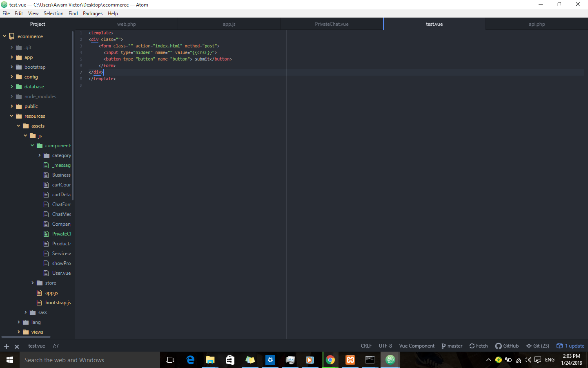This screenshot has height=368, width=588.
Task: Click the Project panel header
Action: [x=38, y=24]
